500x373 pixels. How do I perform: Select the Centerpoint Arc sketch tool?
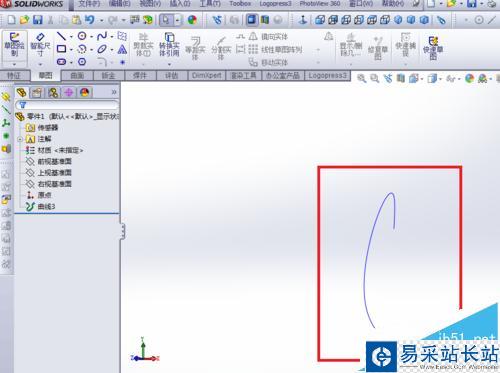(x=82, y=49)
